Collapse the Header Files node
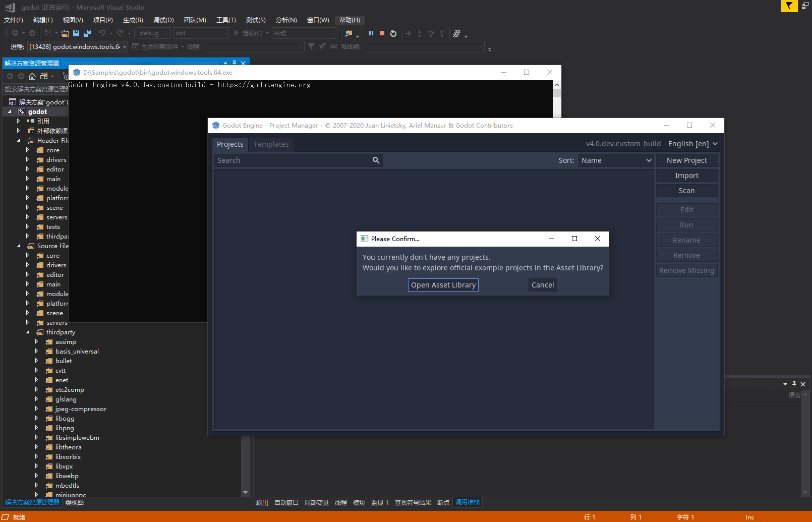The width and height of the screenshot is (812, 522). pyautogui.click(x=19, y=141)
